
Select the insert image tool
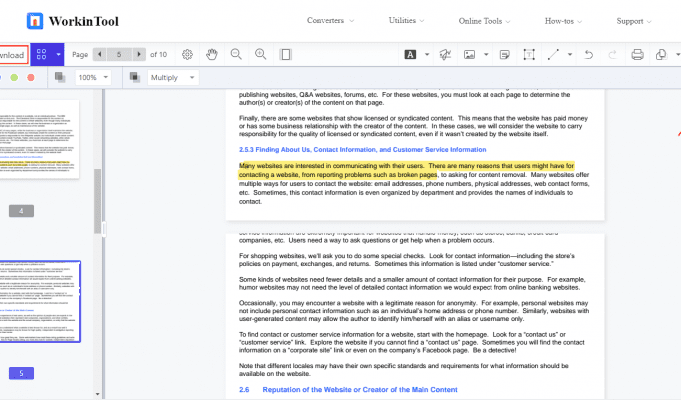pyautogui.click(x=469, y=54)
